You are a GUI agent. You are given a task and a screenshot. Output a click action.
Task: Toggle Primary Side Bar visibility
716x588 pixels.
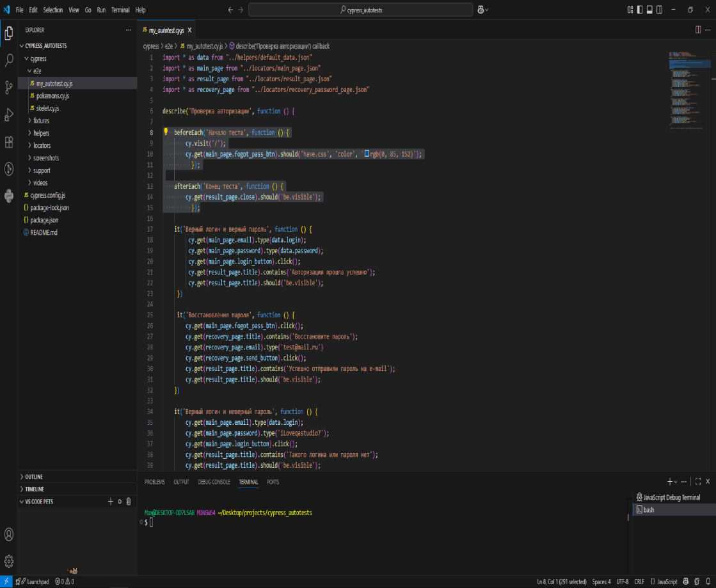click(639, 10)
